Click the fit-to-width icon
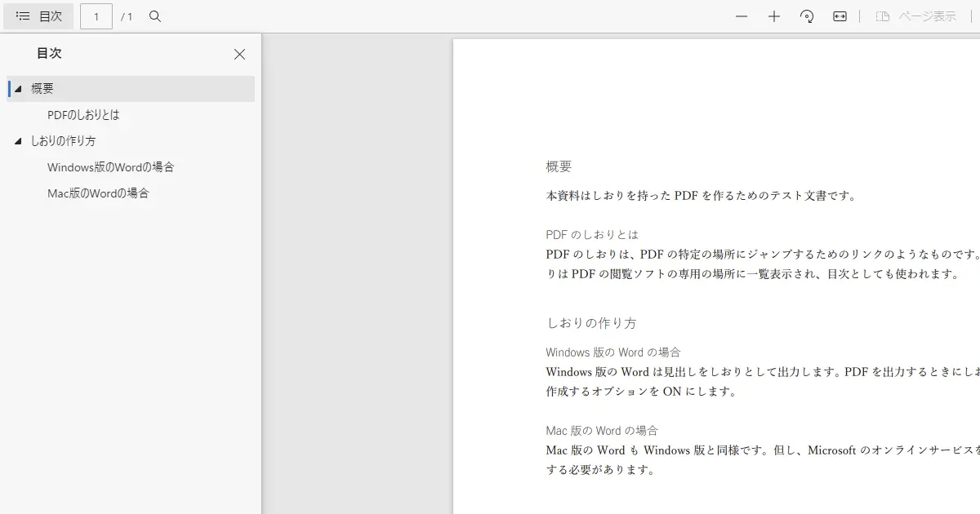The height and width of the screenshot is (514, 980). point(840,16)
